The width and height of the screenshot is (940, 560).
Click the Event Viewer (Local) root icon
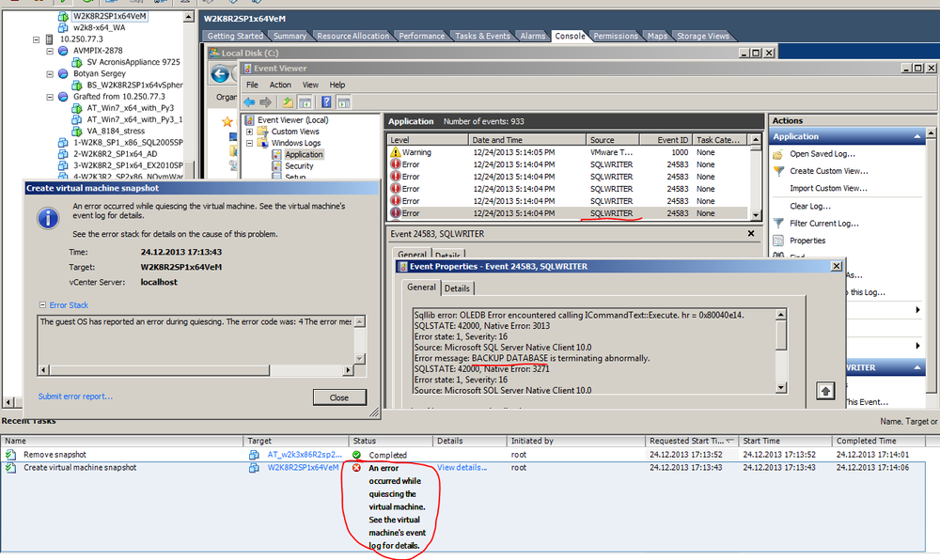point(250,119)
